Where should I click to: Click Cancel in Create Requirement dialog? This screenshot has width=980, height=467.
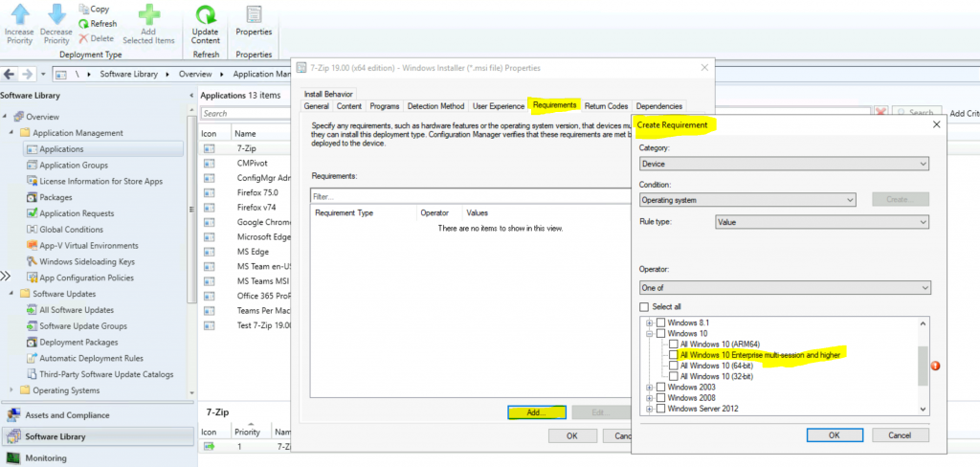click(x=900, y=434)
